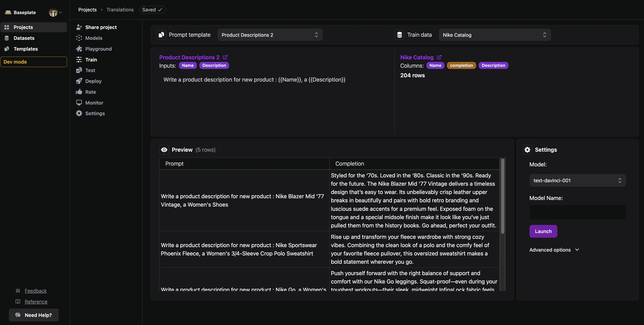Open the Prompt template dropdown
The image size is (644, 325).
click(270, 35)
